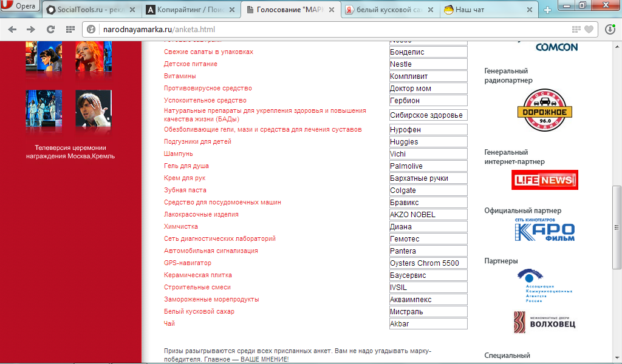Edit the AKZO NOBEL field
This screenshot has height=364, width=622.
(428, 214)
